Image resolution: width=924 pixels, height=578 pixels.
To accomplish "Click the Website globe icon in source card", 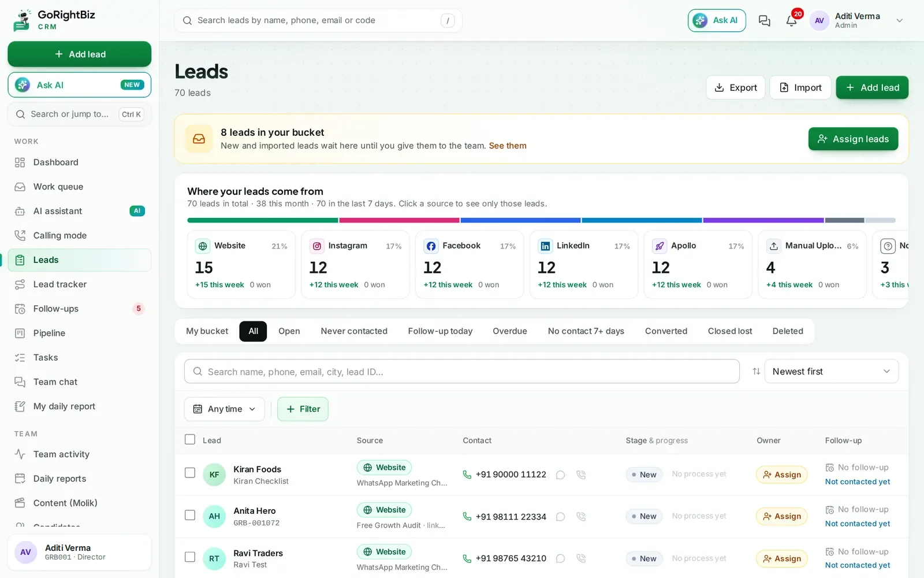I will pos(203,246).
